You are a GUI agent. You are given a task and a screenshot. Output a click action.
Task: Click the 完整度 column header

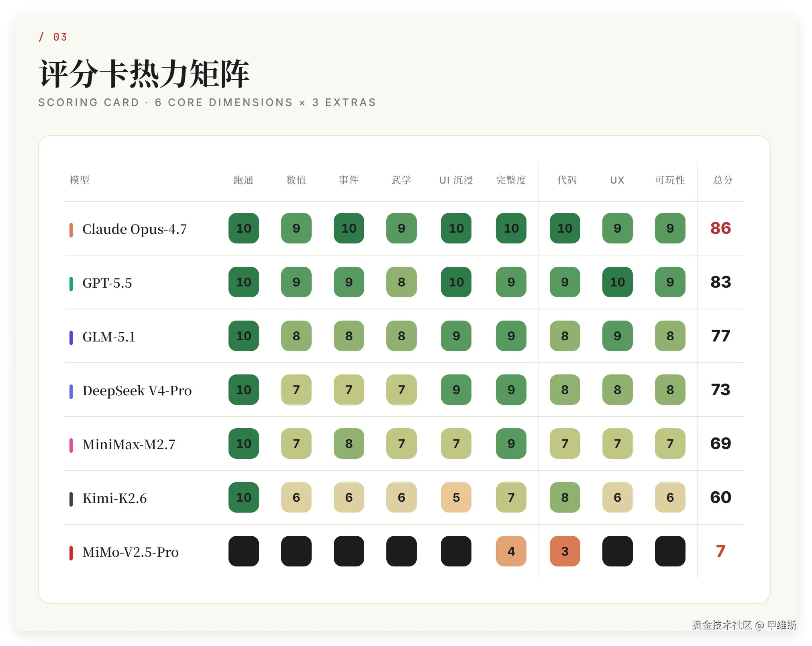[x=511, y=180]
